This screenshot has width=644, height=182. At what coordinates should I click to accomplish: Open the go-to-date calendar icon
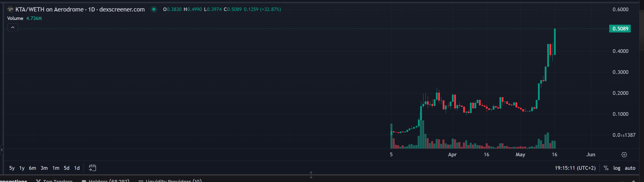tap(92, 168)
